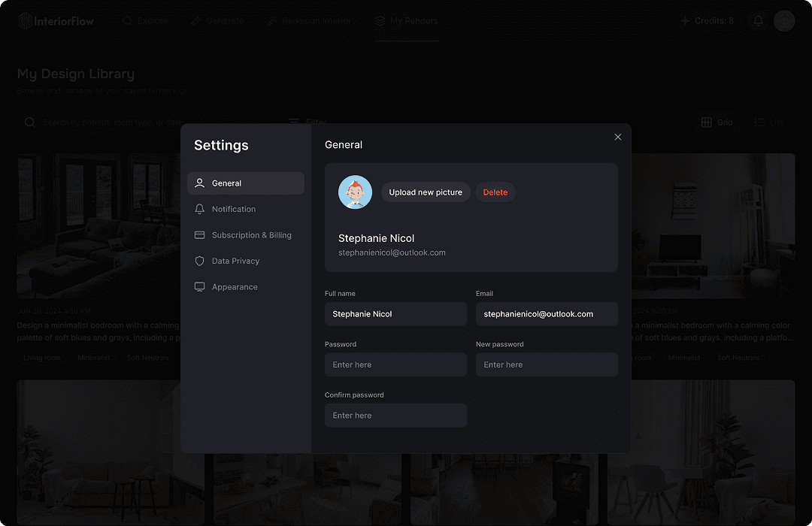812x526 pixels.
Task: Switch to the My Renders tab
Action: point(406,21)
